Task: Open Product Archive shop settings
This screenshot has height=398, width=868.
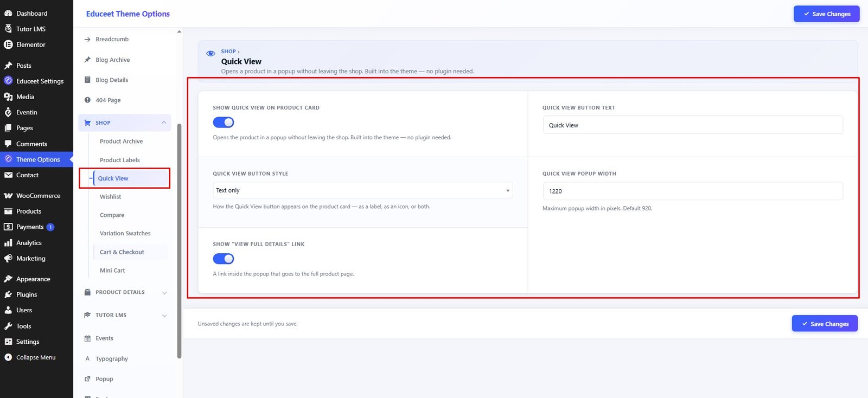Action: tap(121, 142)
